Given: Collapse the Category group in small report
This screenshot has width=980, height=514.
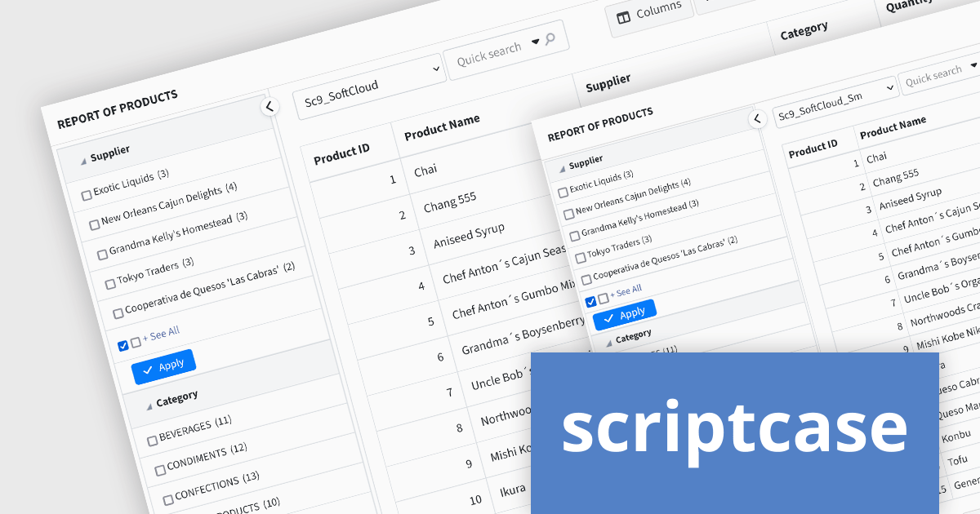Looking at the screenshot, I should 608,343.
